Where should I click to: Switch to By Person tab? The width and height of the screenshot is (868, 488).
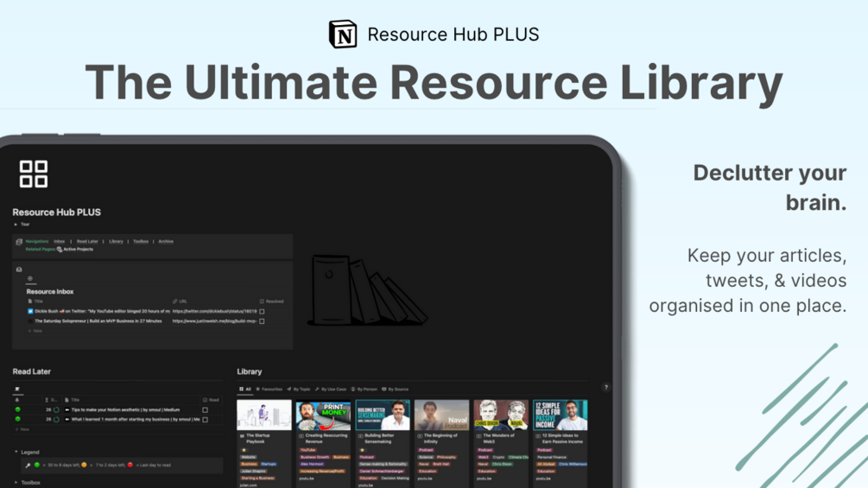(x=364, y=389)
